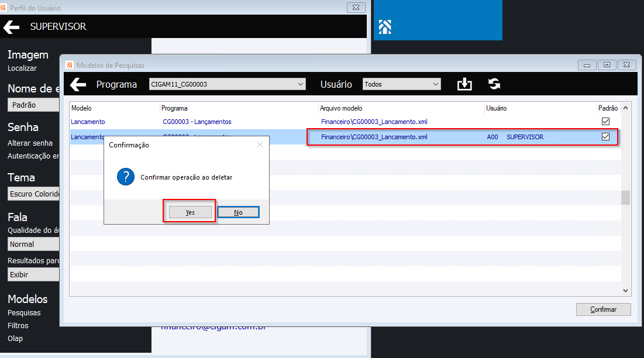Click highlighted row Financeiro\CG00003_Lancamento.xml file
Screen dimensions: 644x358
[374, 137]
